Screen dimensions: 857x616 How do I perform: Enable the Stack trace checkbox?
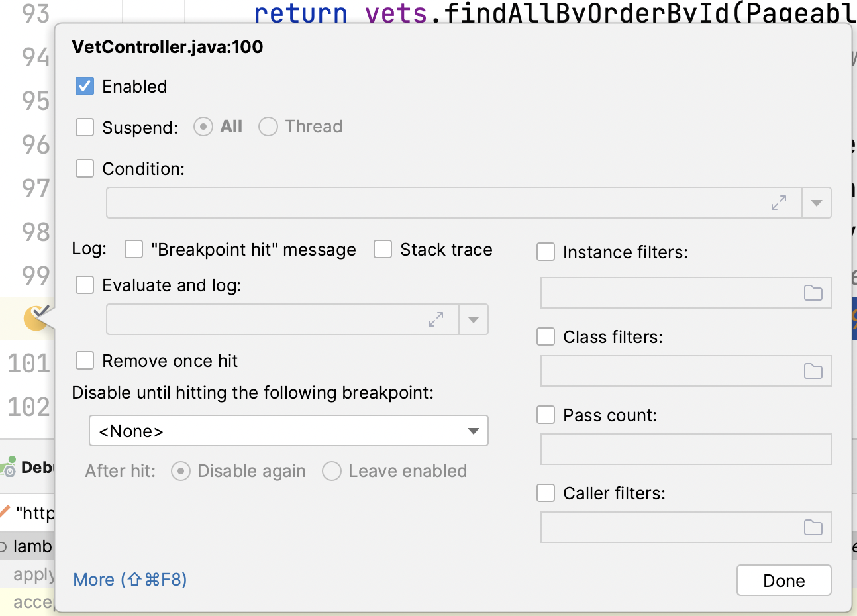tap(383, 249)
